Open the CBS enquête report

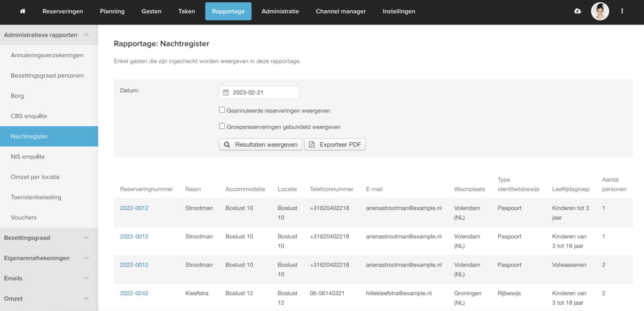click(x=29, y=116)
